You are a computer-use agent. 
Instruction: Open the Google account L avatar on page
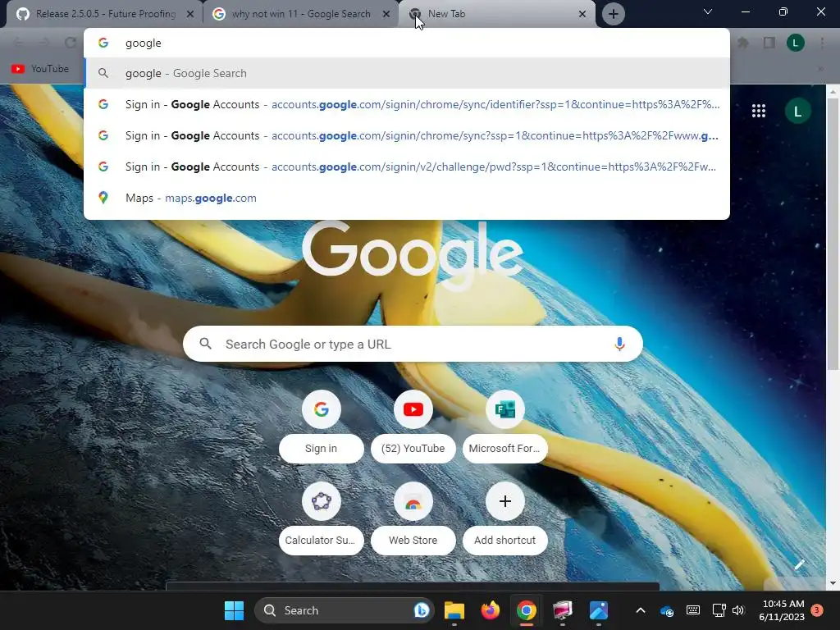[797, 111]
